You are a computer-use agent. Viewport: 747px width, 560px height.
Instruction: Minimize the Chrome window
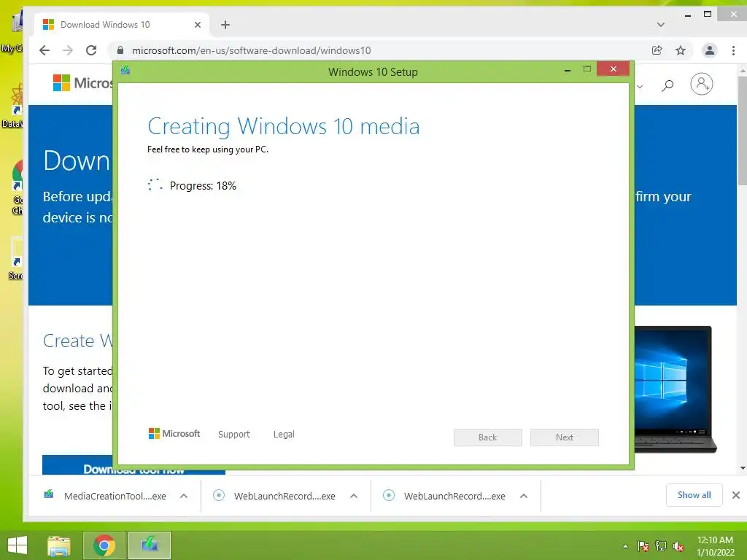[x=688, y=15]
